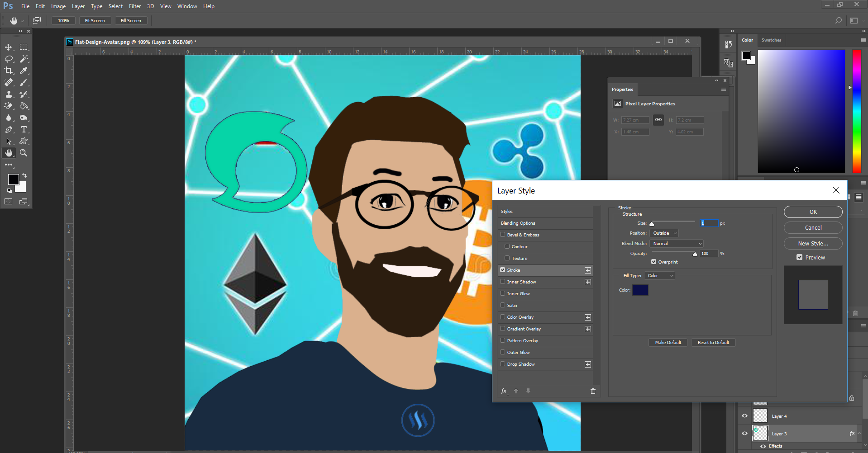The image size is (868, 453).
Task: Hide Layer 4 with its visibility eye
Action: click(744, 415)
